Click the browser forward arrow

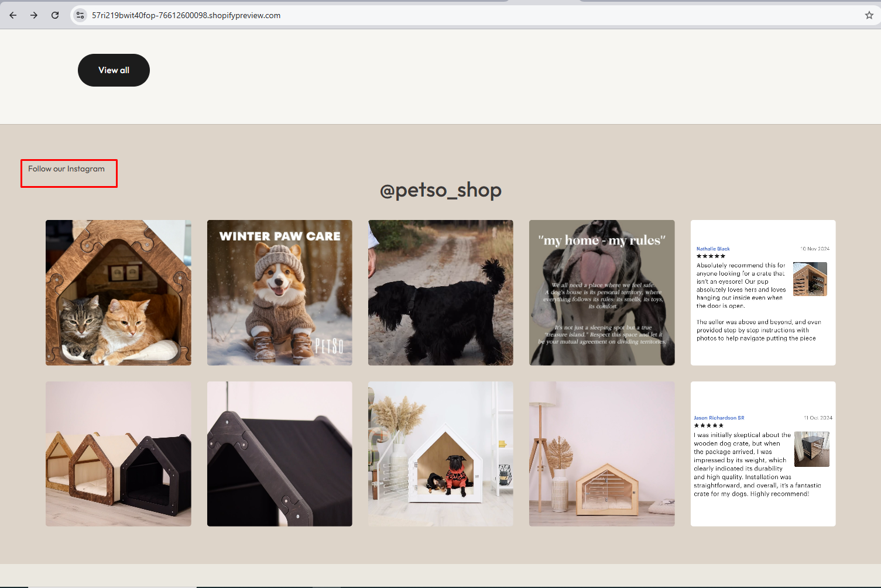tap(34, 15)
